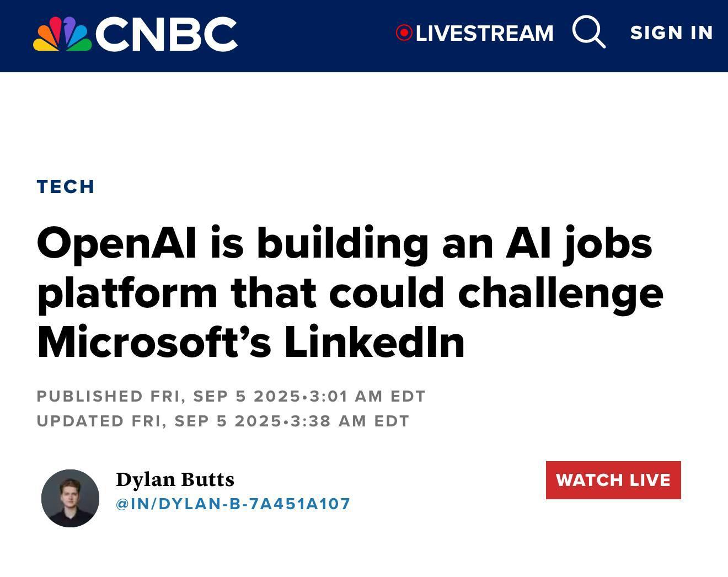Image resolution: width=728 pixels, height=577 pixels.
Task: Go to the TECH section
Action: point(66,186)
